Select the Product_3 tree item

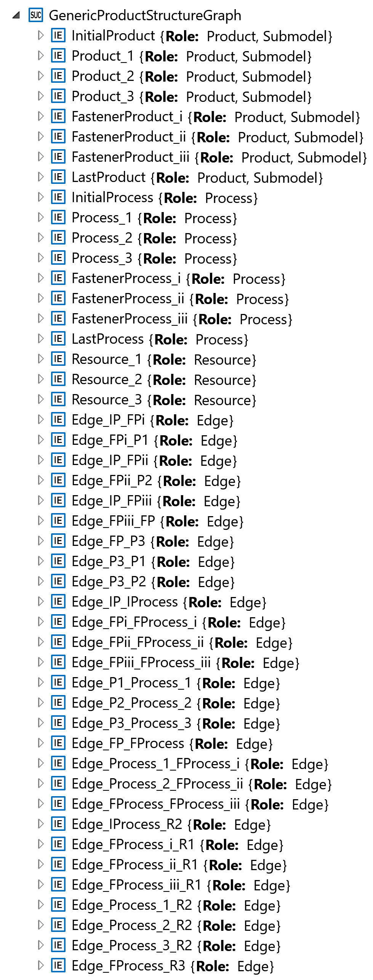103,97
